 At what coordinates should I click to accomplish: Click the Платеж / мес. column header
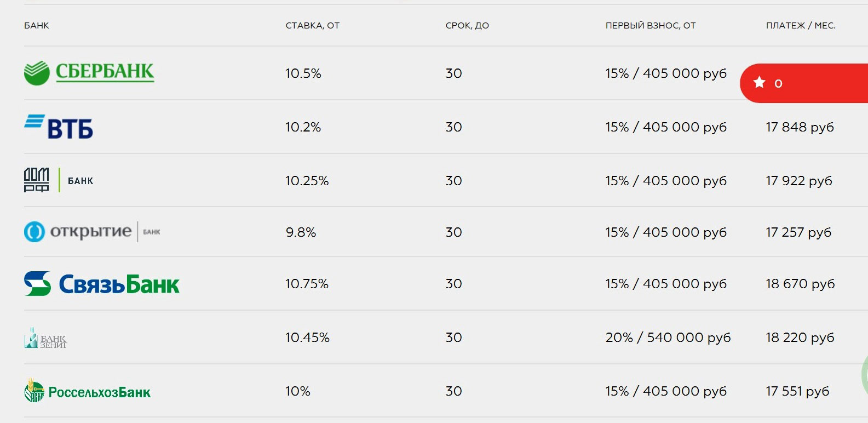tap(801, 26)
